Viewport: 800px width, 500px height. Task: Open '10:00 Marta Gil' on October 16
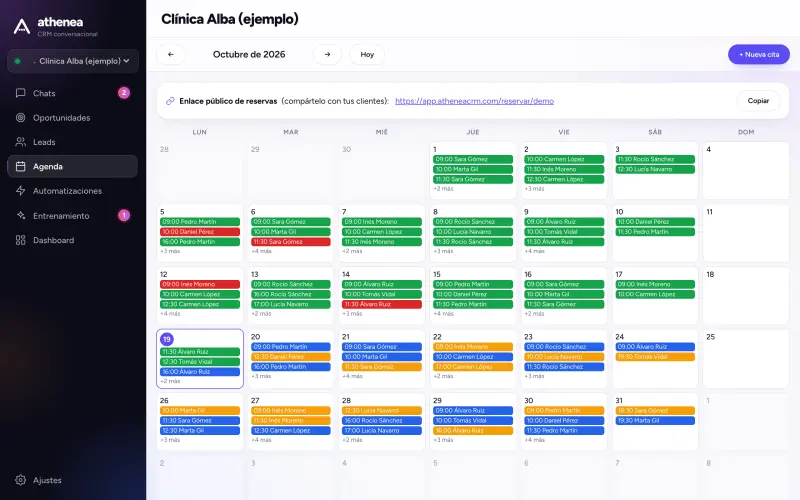[x=564, y=294]
